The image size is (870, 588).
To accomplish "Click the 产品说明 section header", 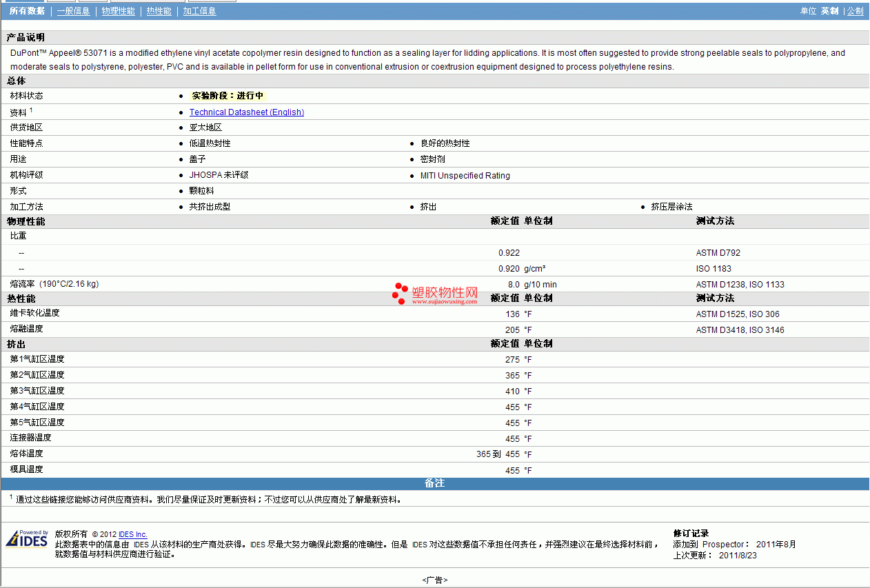I will tap(26, 37).
